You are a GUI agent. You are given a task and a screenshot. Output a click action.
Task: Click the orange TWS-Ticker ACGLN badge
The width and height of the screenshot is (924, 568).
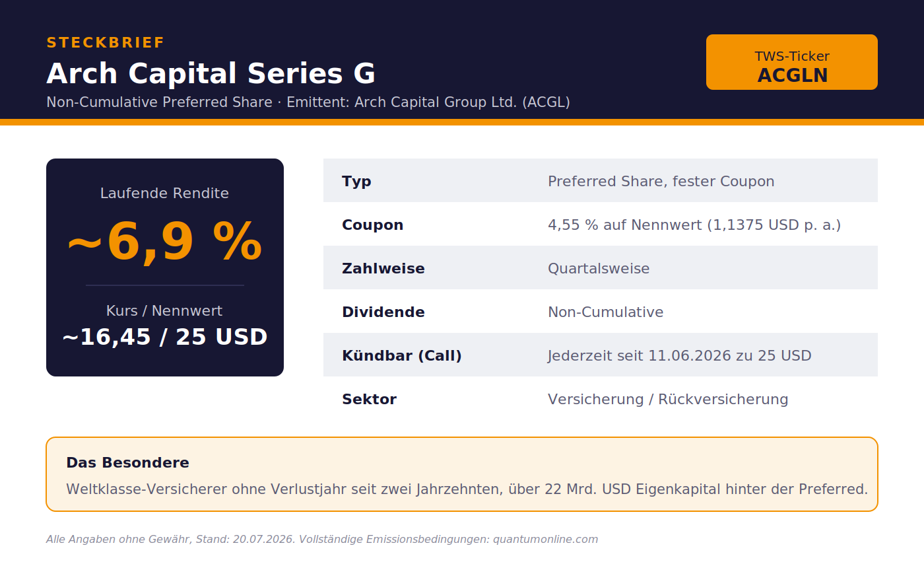(791, 62)
